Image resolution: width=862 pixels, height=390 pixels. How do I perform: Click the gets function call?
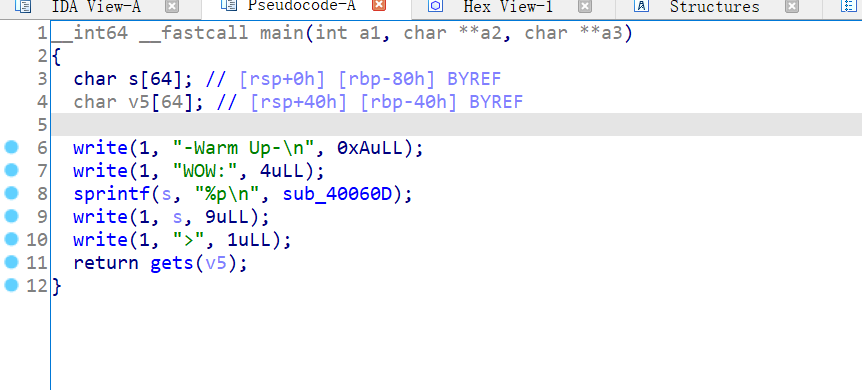(x=172, y=263)
